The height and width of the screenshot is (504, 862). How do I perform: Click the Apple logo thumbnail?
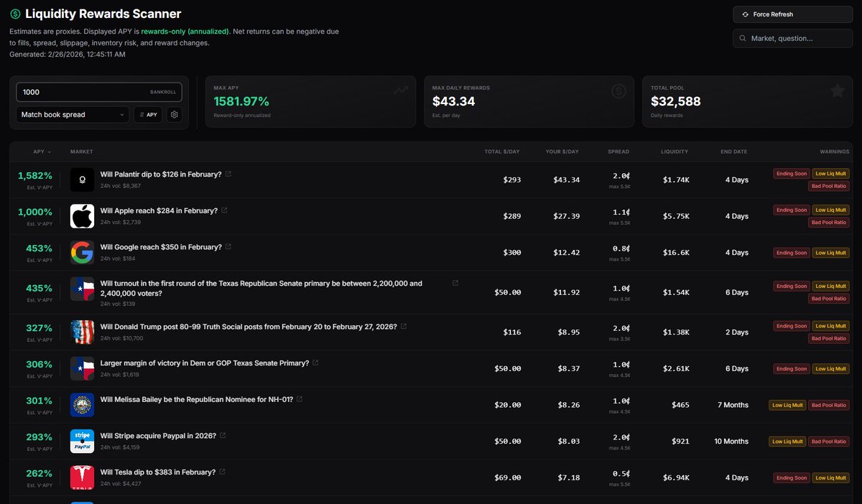coord(82,216)
